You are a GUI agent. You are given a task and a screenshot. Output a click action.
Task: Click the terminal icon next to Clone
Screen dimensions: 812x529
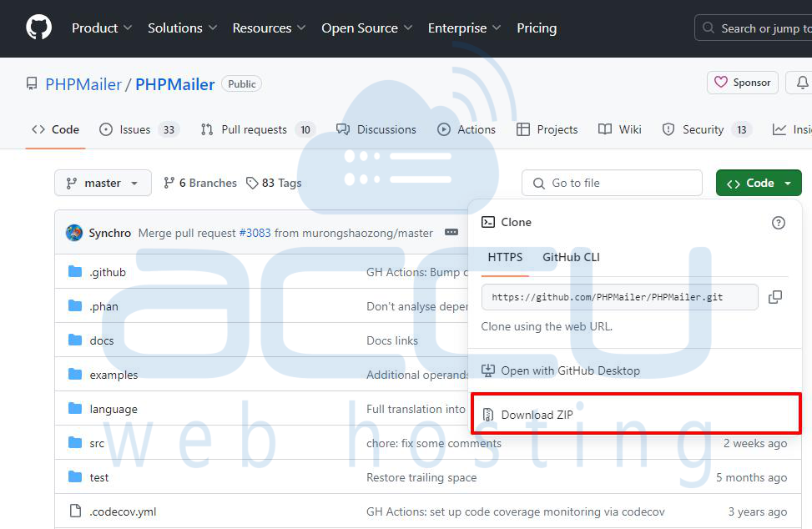[x=488, y=222]
